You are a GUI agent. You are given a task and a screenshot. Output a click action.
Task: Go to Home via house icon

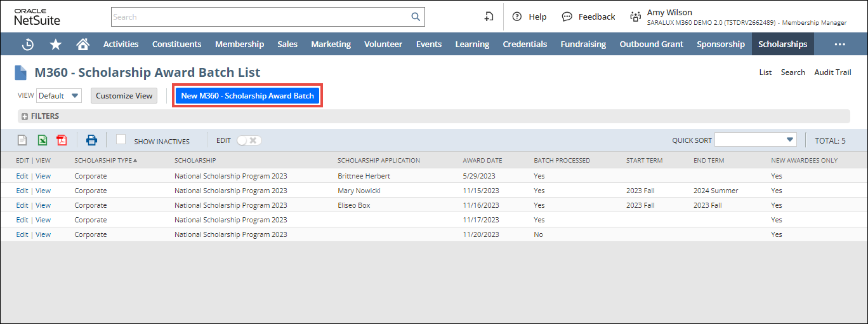(82, 44)
